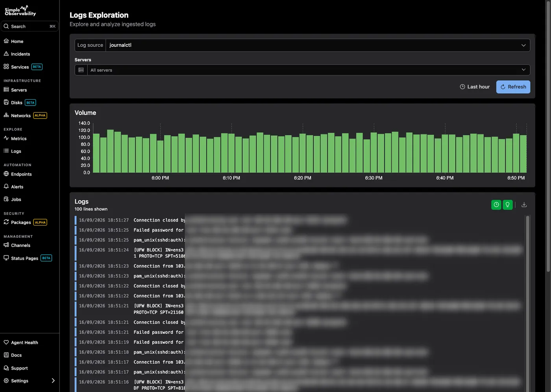The height and width of the screenshot is (392, 551).
Task: Select the Failed password log at 18:51:19
Action: (299, 342)
